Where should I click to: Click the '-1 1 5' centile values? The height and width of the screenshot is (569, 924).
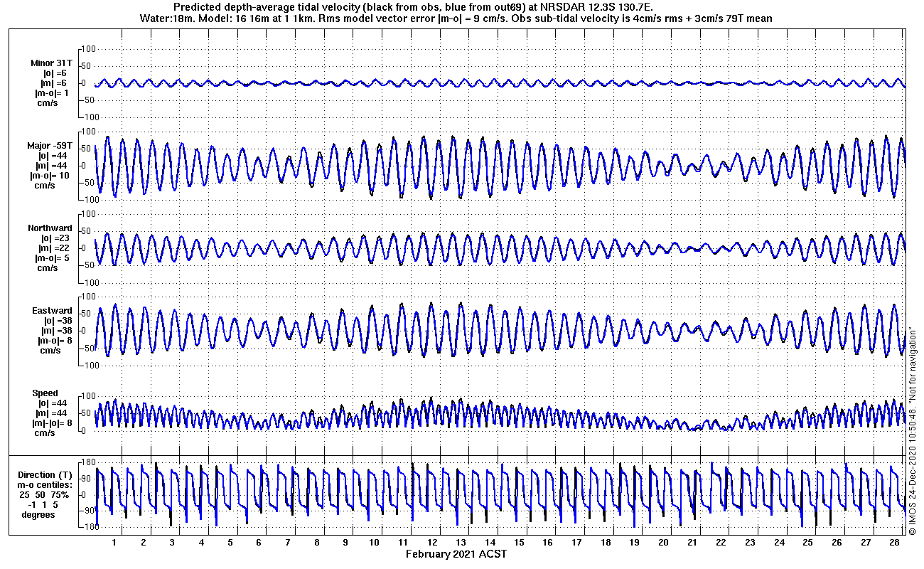[x=45, y=505]
